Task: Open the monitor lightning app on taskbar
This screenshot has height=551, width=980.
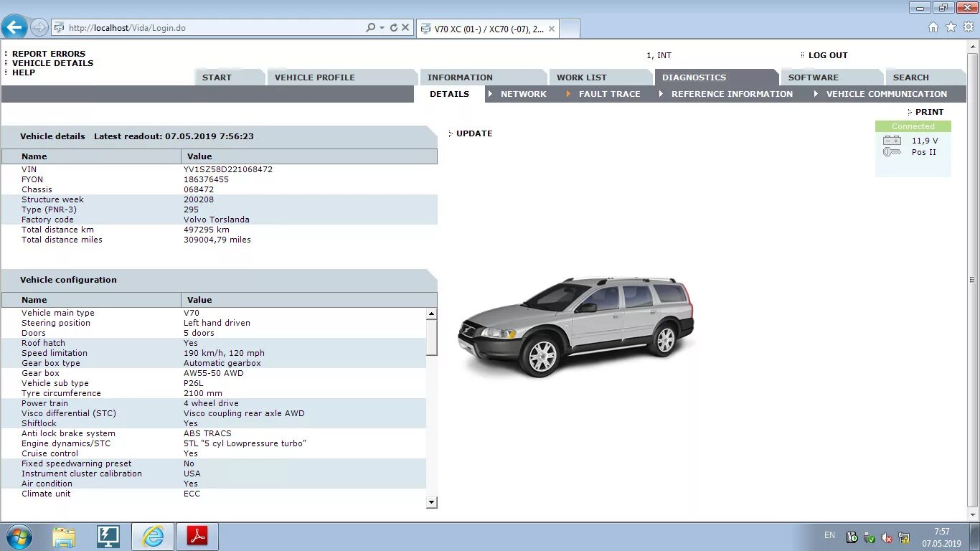Action: (108, 537)
